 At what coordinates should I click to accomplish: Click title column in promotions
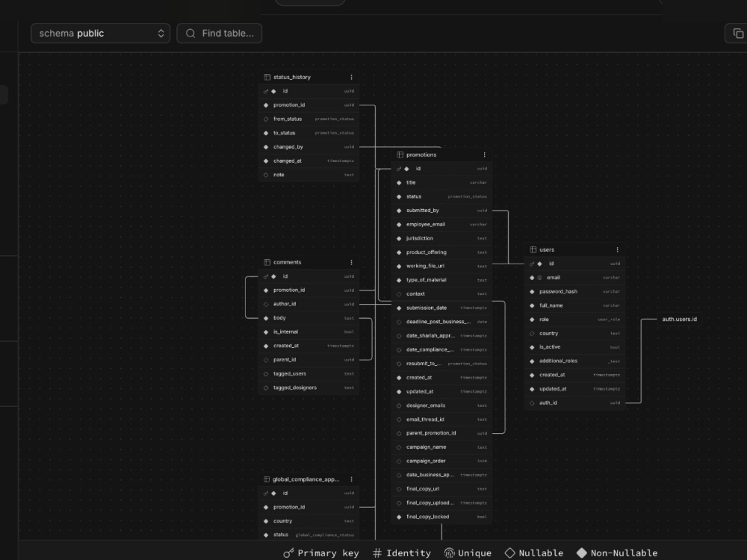tap(441, 182)
